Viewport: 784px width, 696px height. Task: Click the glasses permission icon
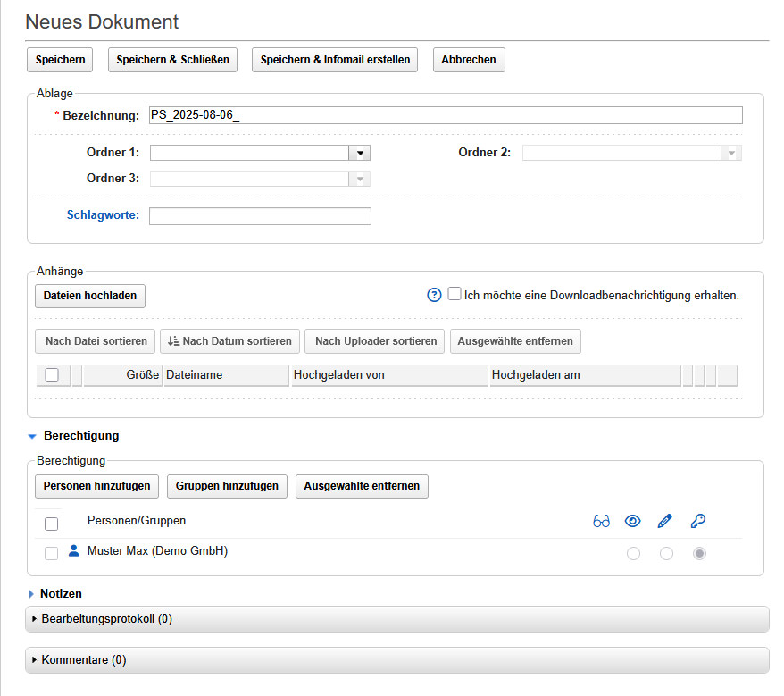pyautogui.click(x=601, y=521)
